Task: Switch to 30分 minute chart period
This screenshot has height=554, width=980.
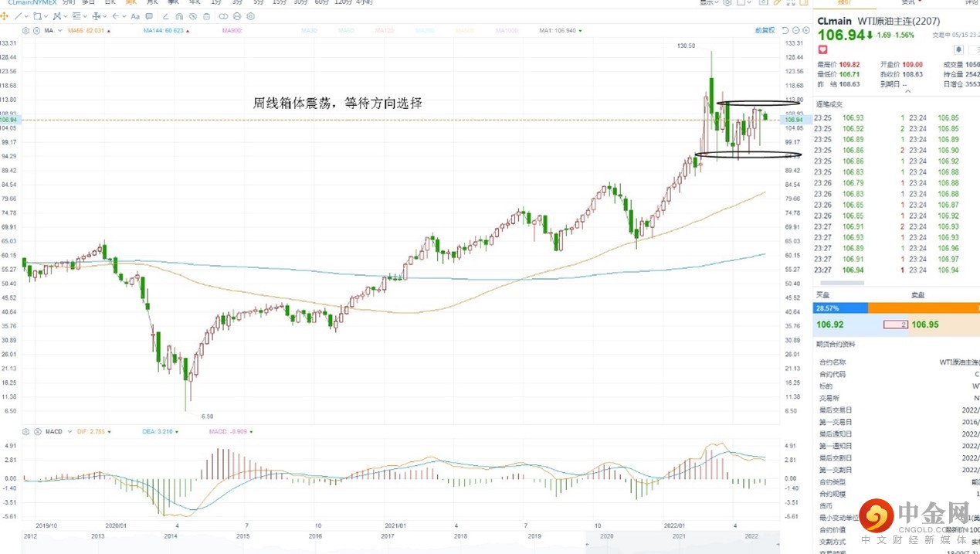Action: click(300, 2)
